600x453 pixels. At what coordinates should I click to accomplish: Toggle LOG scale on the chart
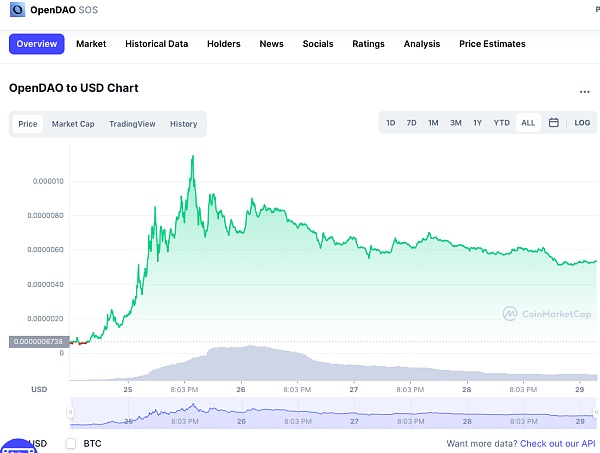tap(582, 123)
